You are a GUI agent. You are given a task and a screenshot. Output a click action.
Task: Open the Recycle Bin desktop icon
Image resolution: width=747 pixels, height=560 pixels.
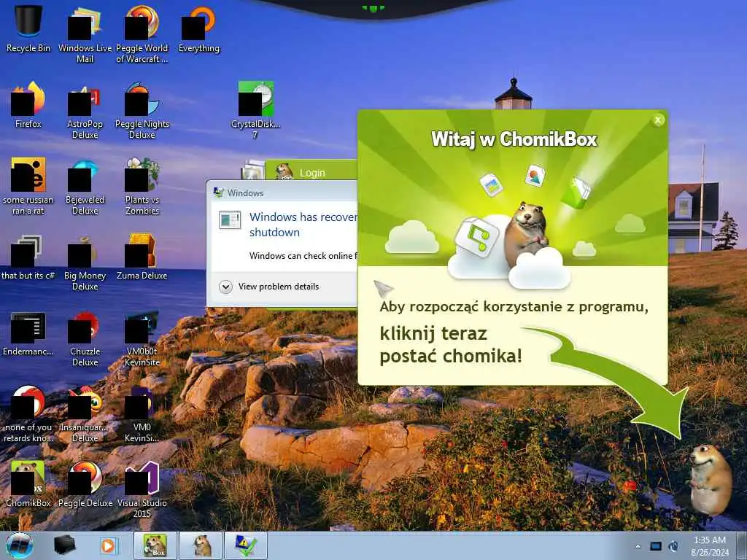click(x=28, y=27)
